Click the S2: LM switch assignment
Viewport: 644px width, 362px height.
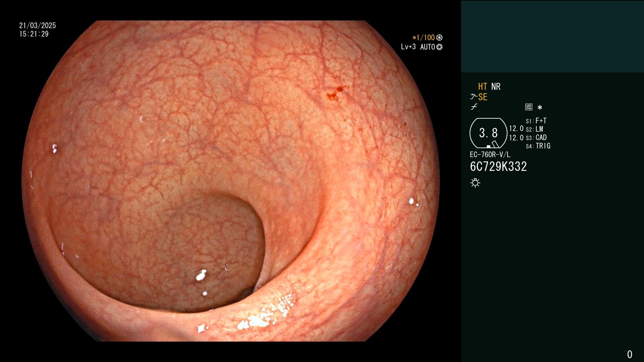coord(534,129)
